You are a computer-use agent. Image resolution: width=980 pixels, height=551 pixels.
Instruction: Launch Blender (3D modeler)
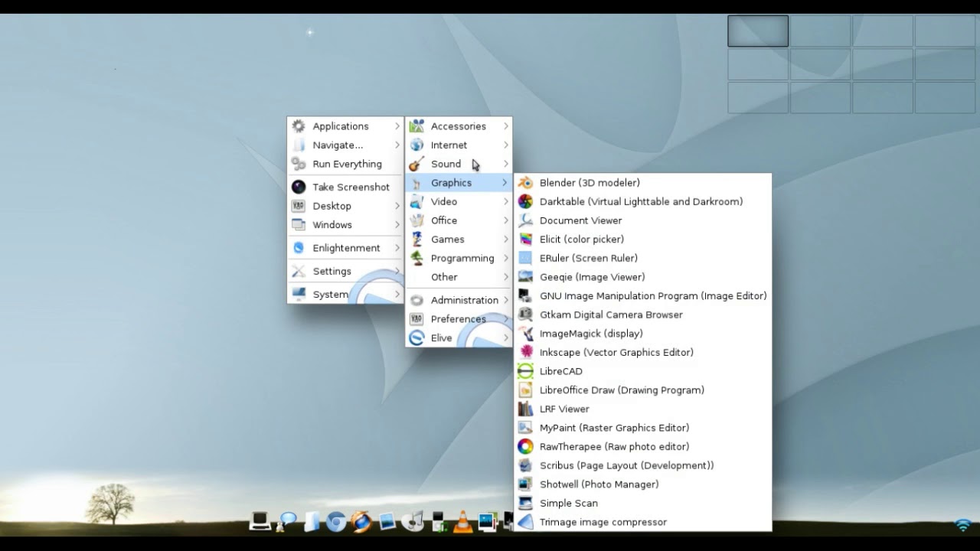[642, 183]
